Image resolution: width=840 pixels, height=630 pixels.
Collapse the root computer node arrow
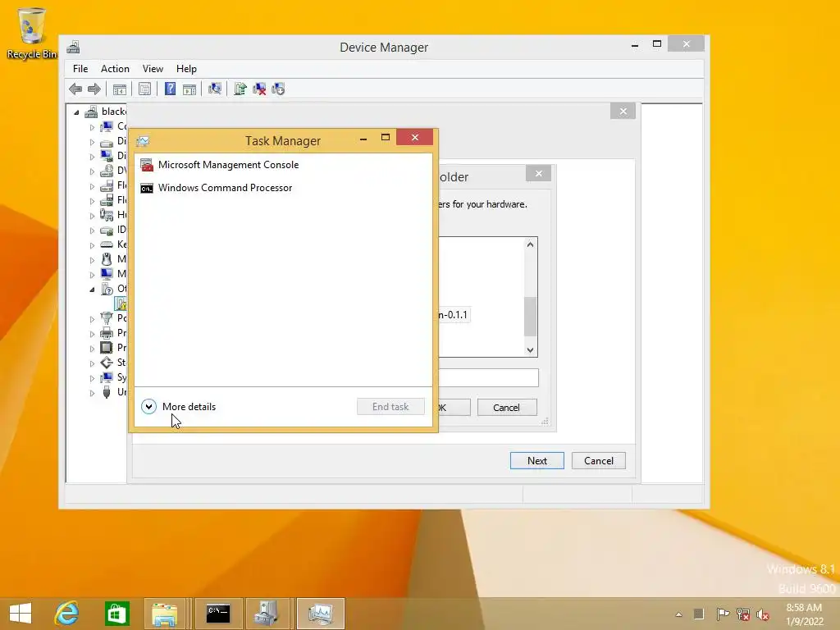[76, 112]
